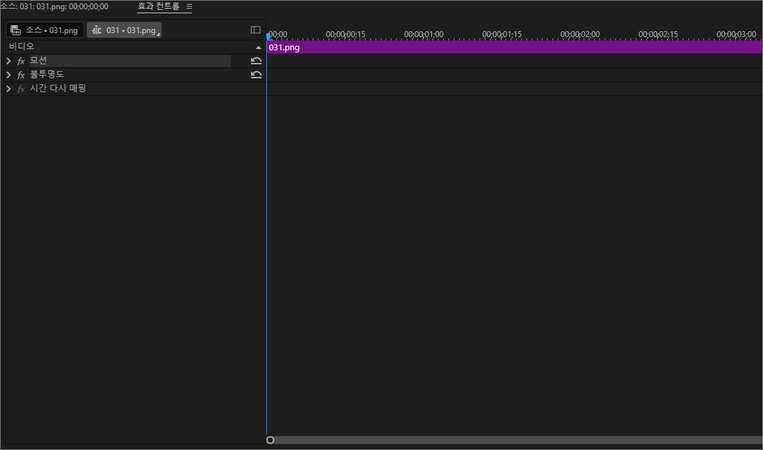The height and width of the screenshot is (450, 763).
Task: Click the zoom scrollbar handle at timeline bottom
Action: click(x=270, y=440)
